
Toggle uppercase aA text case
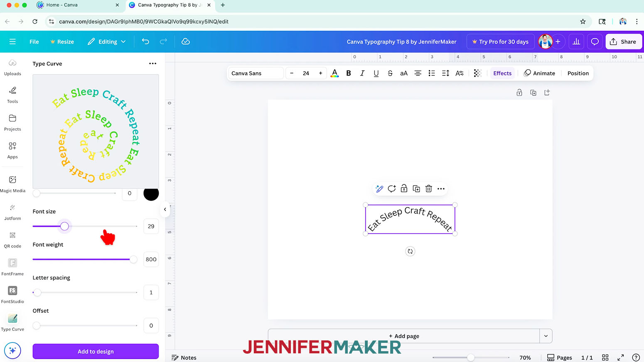(404, 73)
